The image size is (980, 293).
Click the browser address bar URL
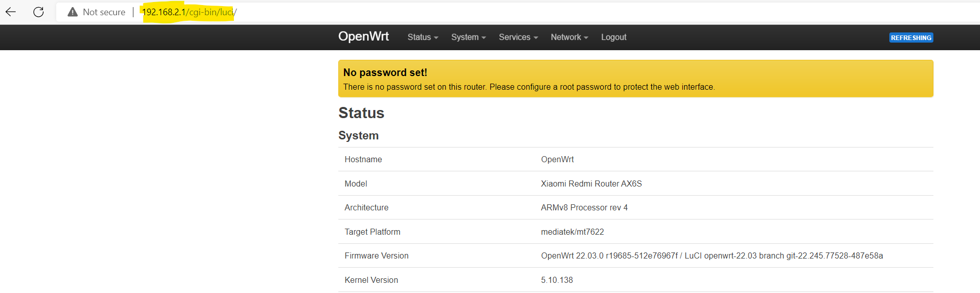(x=189, y=12)
